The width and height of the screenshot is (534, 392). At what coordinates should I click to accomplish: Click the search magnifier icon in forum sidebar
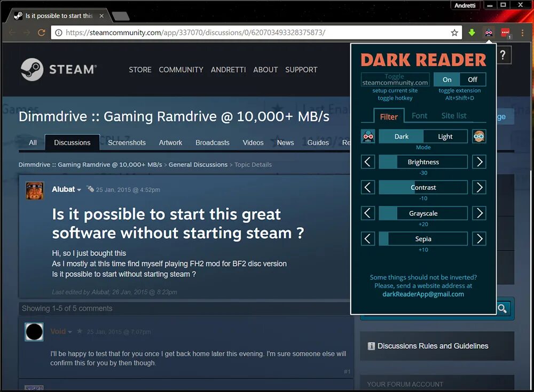click(x=502, y=308)
